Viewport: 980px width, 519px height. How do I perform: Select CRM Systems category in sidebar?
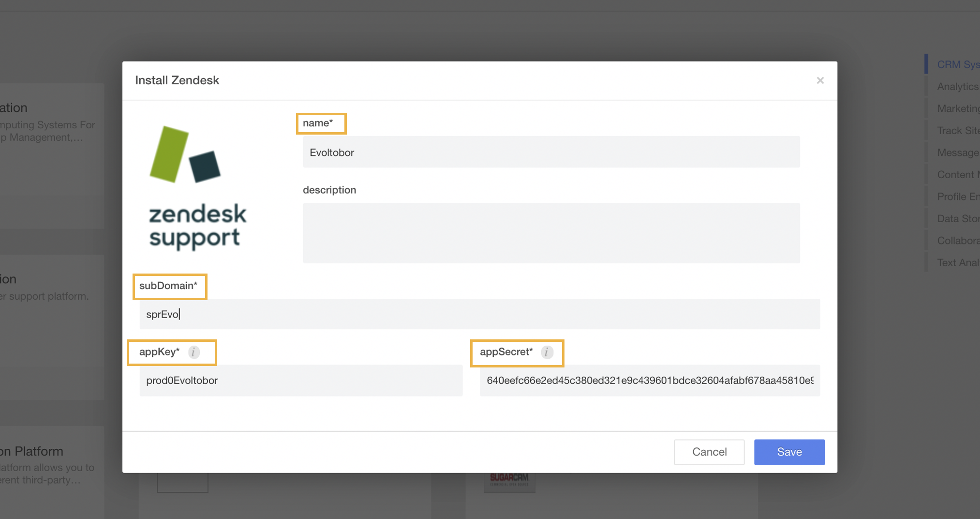coord(958,64)
